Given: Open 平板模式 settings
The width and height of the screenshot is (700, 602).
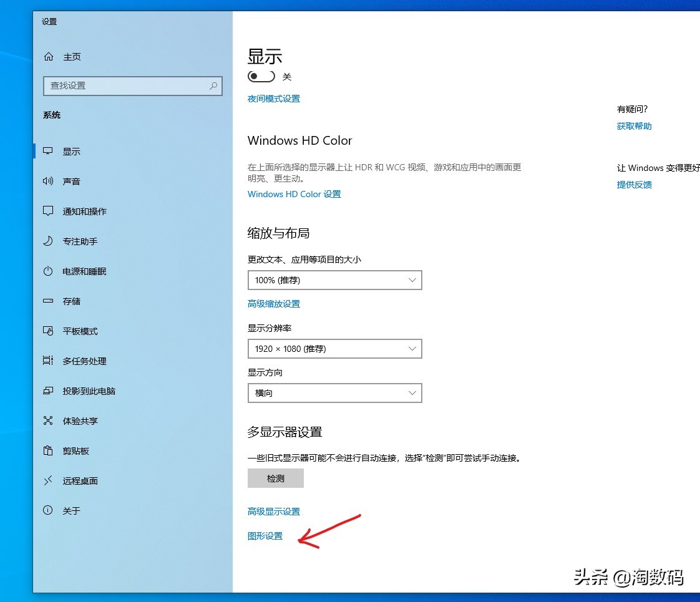Looking at the screenshot, I should 48,331.
